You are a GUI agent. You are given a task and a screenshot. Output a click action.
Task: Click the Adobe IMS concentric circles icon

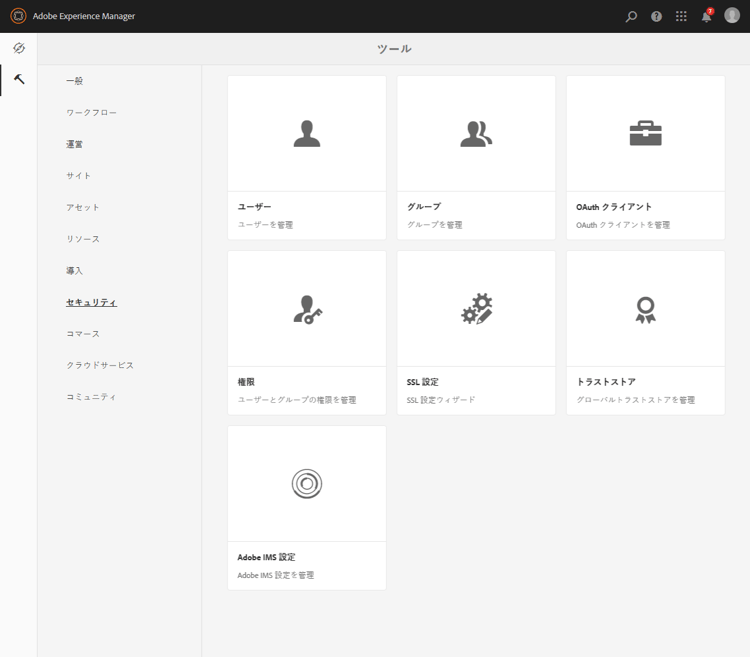pyautogui.click(x=307, y=483)
